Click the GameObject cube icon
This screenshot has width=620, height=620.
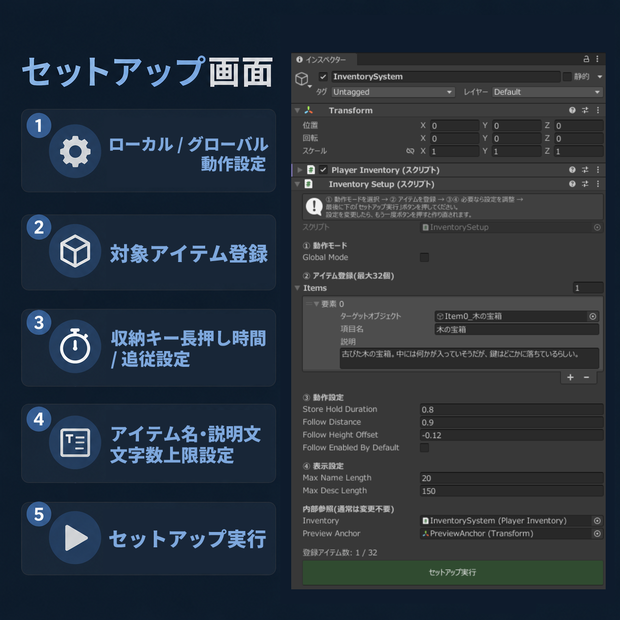[302, 79]
